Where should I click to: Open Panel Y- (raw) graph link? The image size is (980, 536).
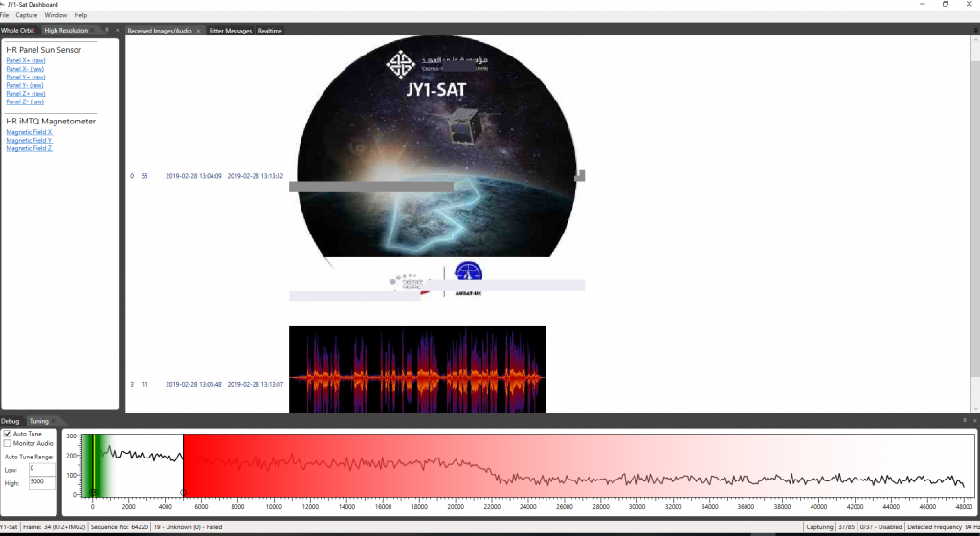coord(25,85)
